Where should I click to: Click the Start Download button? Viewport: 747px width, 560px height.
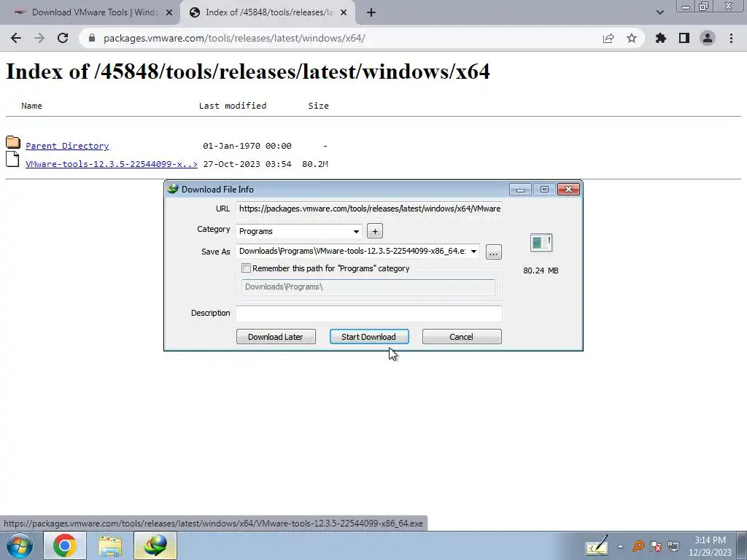tap(368, 337)
